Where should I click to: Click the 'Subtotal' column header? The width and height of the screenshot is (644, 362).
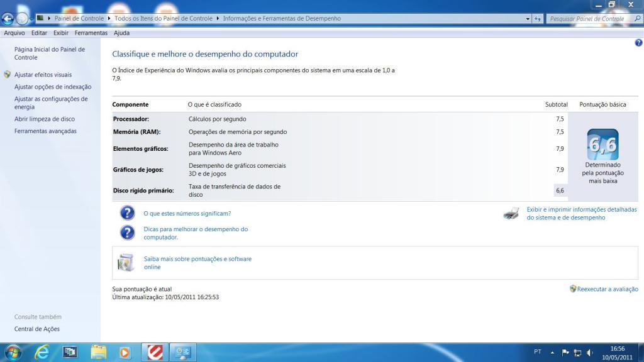tap(556, 105)
